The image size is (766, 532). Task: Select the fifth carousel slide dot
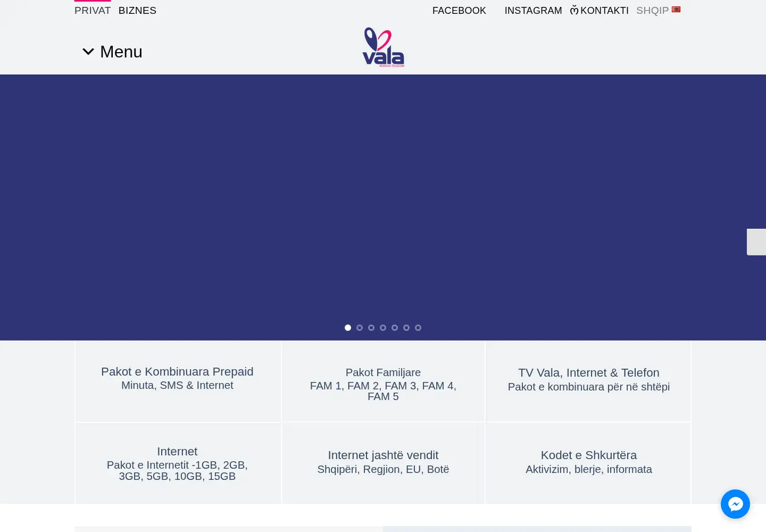click(x=395, y=328)
